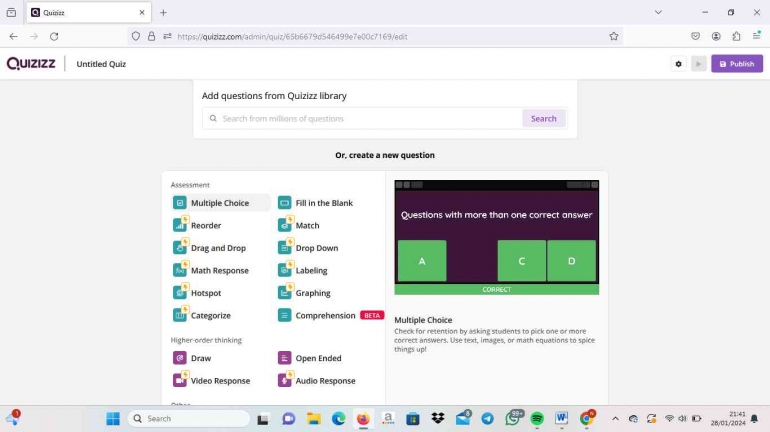Image resolution: width=770 pixels, height=432 pixels.
Task: Open quiz settings gear icon
Action: coord(679,64)
